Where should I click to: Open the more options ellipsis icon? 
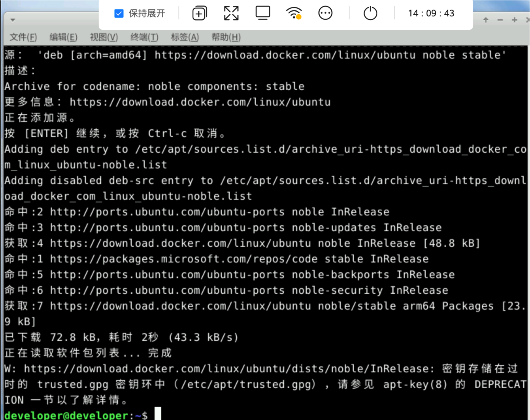point(325,14)
